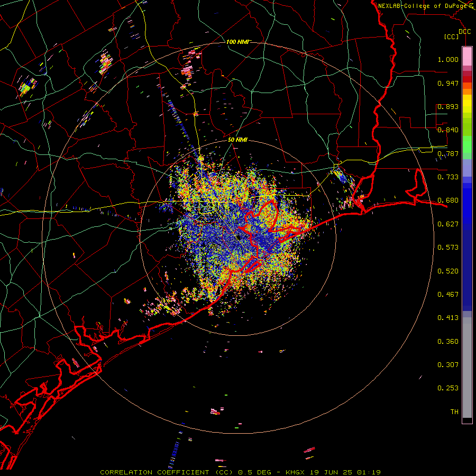476x476 pixels.
Task: Click the 0.733 scale value
Action: (448, 177)
